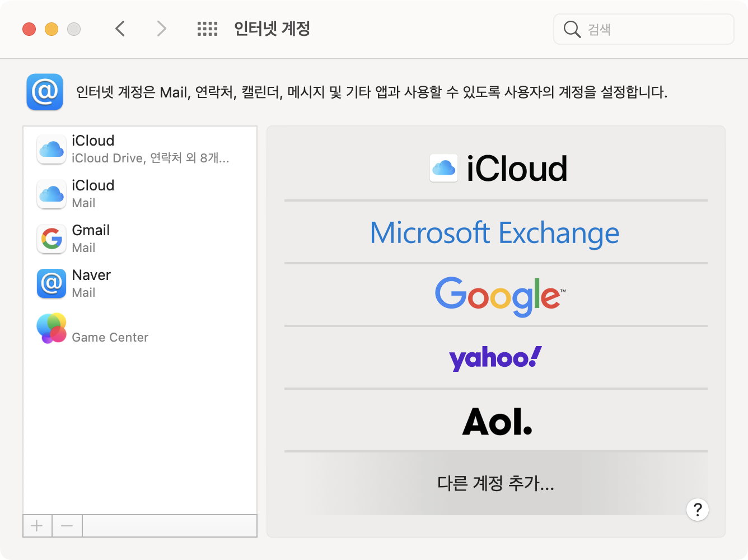The image size is (748, 560).
Task: Close the window with red button
Action: click(29, 29)
